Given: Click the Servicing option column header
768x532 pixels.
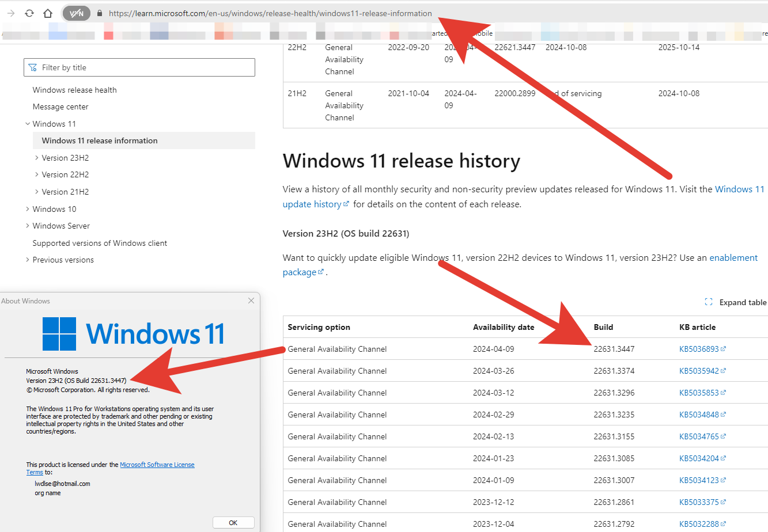Looking at the screenshot, I should (x=319, y=327).
